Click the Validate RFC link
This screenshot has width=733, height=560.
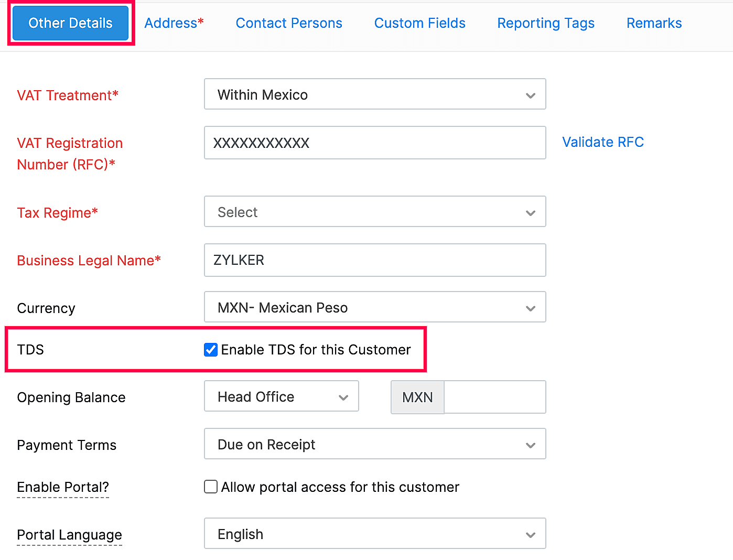[602, 142]
